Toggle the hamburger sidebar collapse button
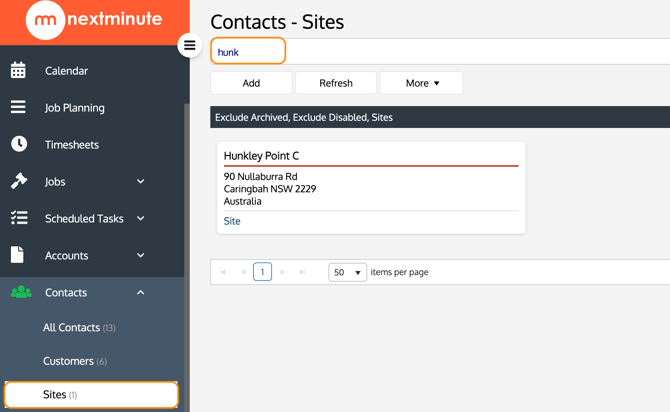670x412 pixels. click(x=190, y=45)
